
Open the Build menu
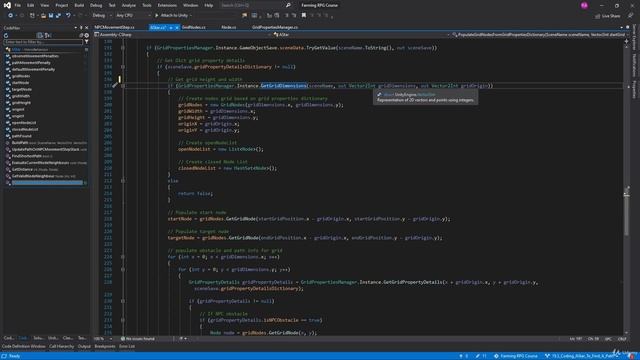click(79, 5)
